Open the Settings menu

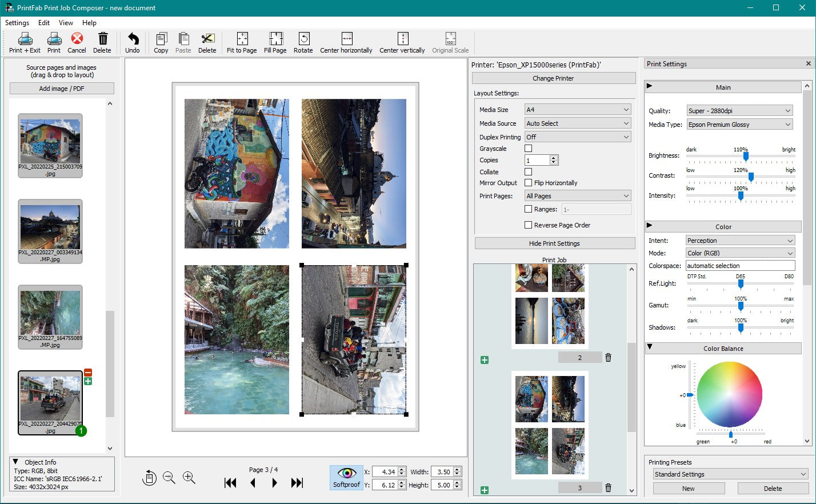[17, 23]
